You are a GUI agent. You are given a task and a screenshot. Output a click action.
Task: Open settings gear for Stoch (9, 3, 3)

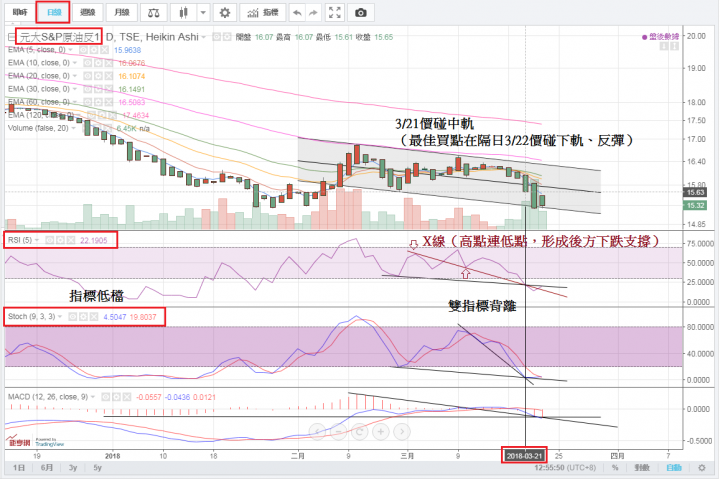[83, 317]
